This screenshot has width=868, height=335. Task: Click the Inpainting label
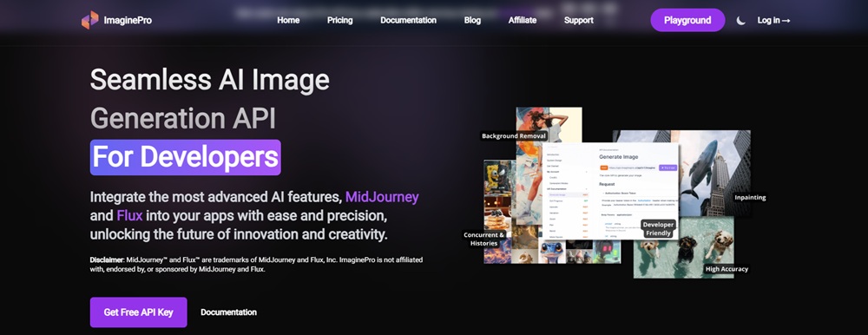point(750,197)
